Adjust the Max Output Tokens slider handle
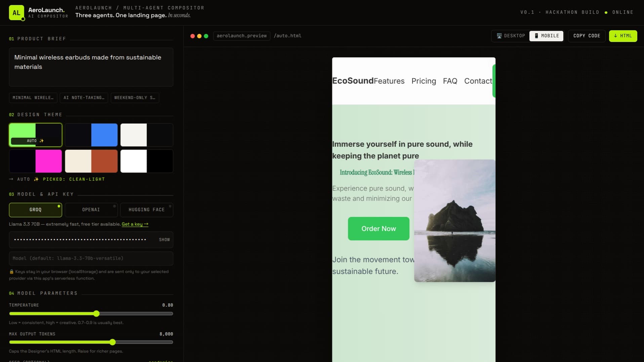 point(113,342)
